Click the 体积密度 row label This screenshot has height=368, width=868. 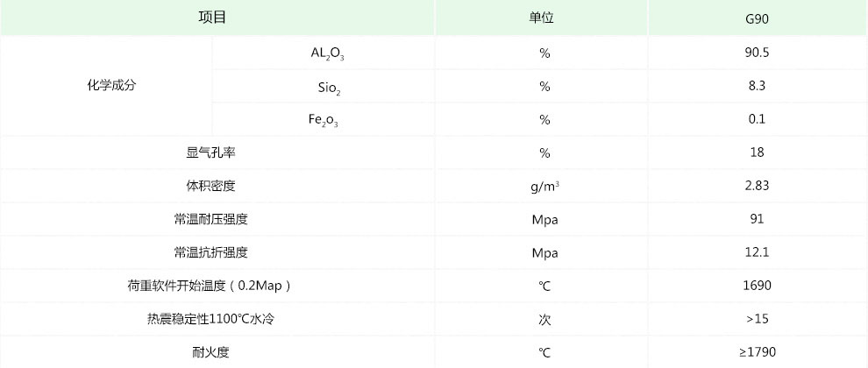click(x=211, y=186)
